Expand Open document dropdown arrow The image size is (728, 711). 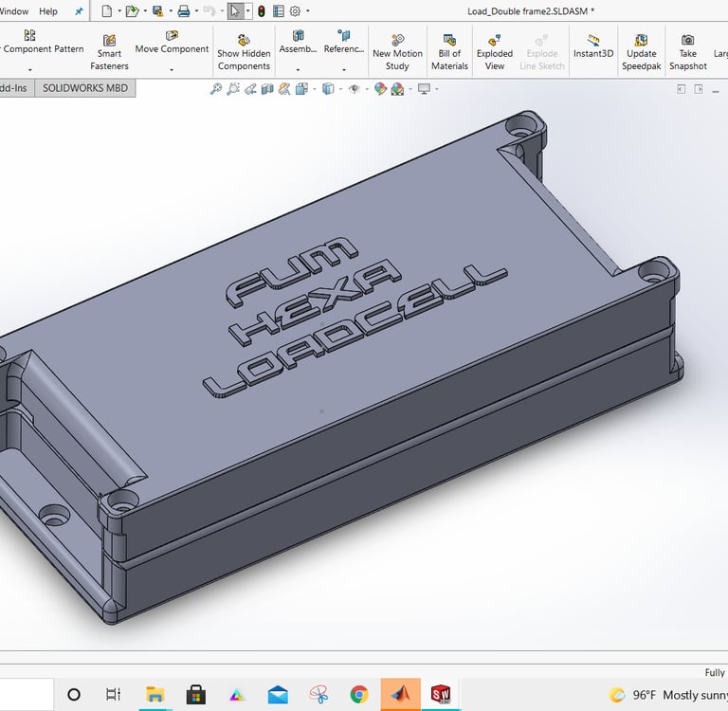coord(145,11)
